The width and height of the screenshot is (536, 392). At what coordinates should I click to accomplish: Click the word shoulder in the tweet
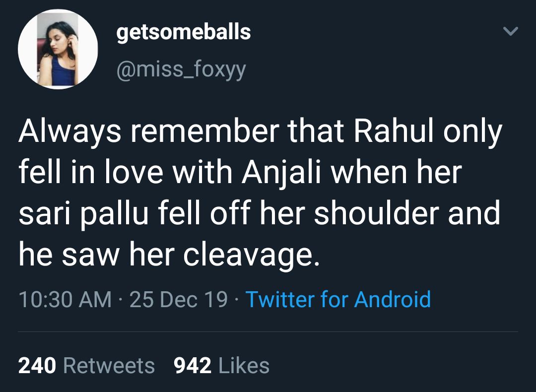[x=377, y=214]
